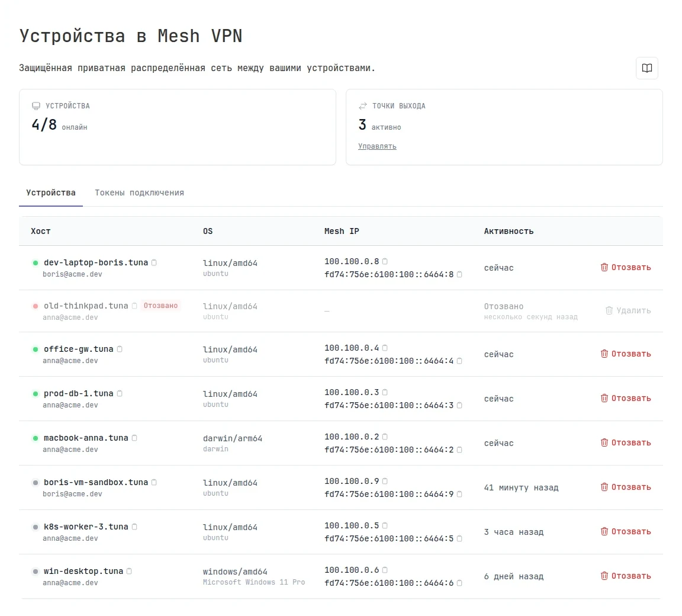Screen dimensions: 682x616
Task: Copy IPv6 address ending 6464:8
Action: click(x=459, y=274)
